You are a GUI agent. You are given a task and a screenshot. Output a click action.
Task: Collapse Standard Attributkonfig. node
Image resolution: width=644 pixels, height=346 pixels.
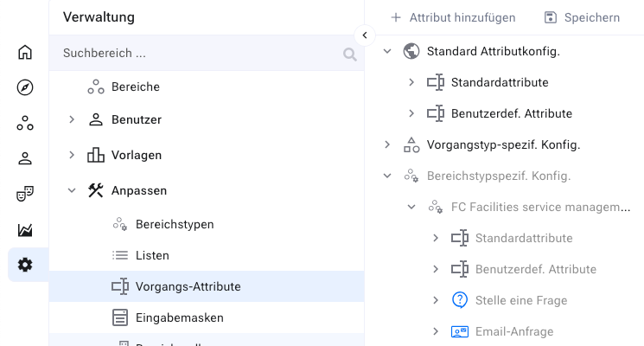(x=387, y=52)
